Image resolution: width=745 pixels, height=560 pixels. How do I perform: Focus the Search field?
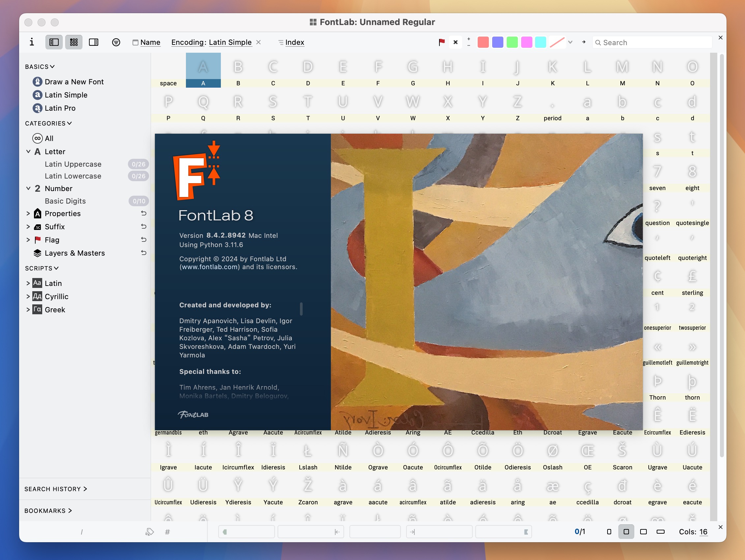pyautogui.click(x=652, y=42)
